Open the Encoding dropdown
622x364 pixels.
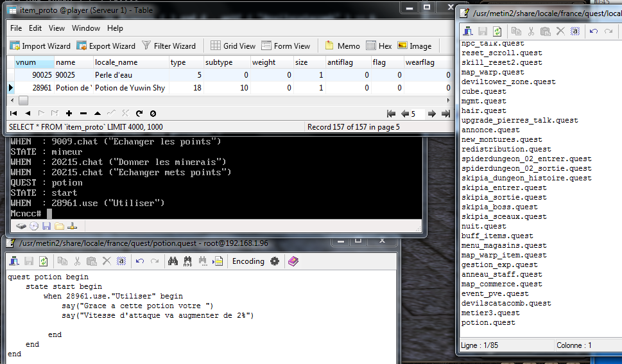pos(248,261)
